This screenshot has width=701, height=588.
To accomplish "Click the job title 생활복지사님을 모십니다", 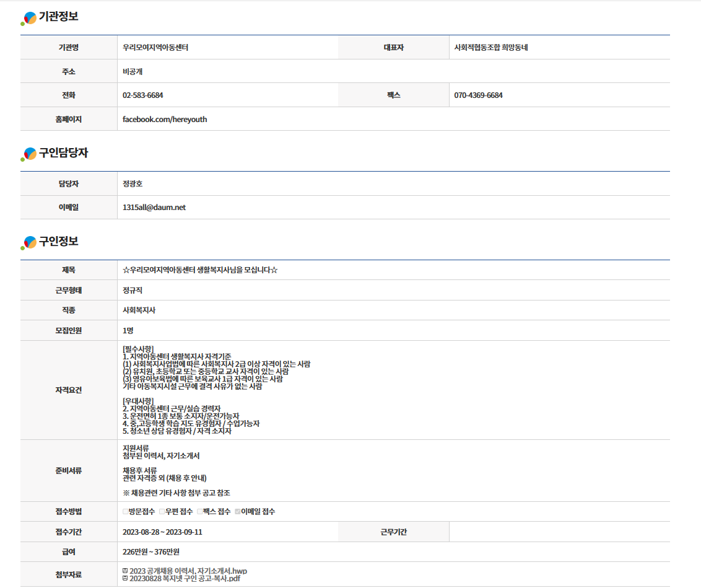I will click(x=200, y=270).
